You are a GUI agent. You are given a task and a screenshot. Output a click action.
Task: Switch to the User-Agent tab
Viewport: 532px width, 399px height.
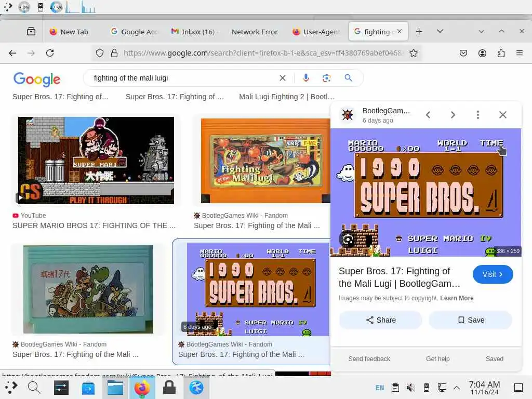point(316,32)
